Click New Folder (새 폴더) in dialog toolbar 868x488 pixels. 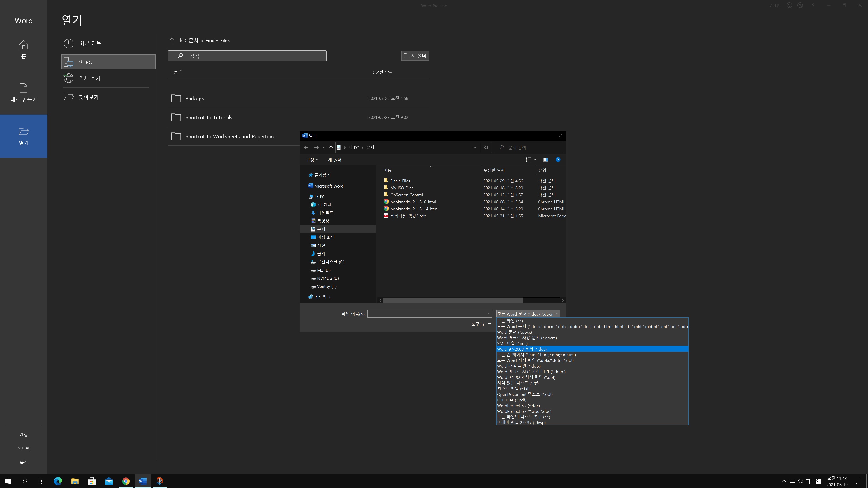(x=335, y=160)
